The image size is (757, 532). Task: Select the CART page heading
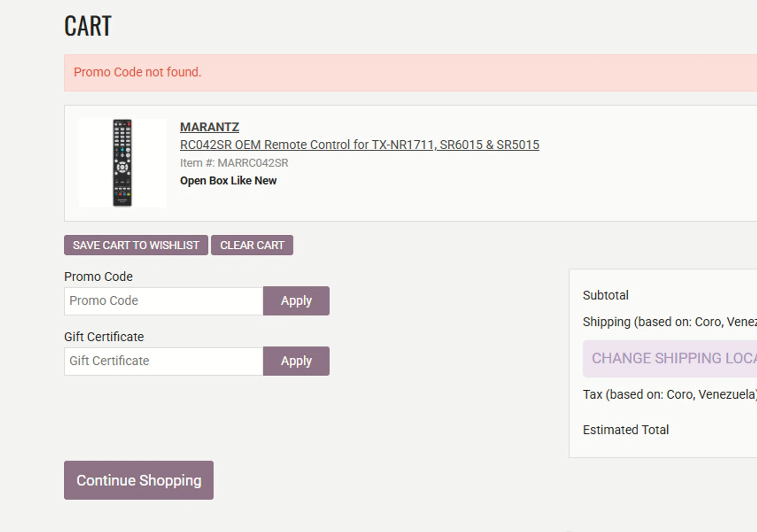point(88,26)
